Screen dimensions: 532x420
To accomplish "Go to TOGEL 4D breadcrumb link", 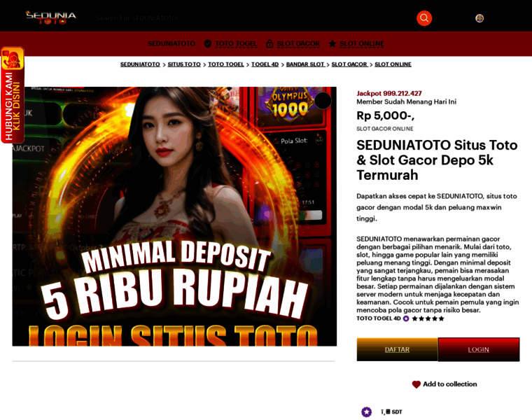I will (x=265, y=64).
